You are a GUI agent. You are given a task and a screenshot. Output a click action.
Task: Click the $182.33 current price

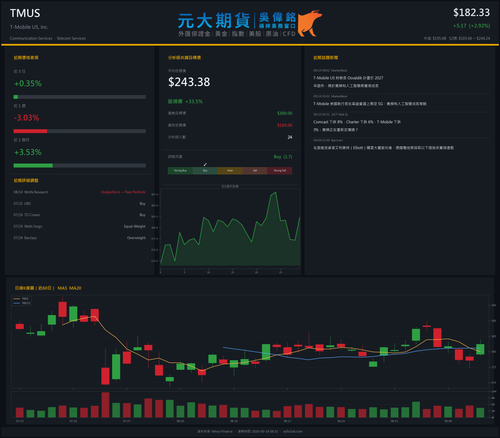471,13
